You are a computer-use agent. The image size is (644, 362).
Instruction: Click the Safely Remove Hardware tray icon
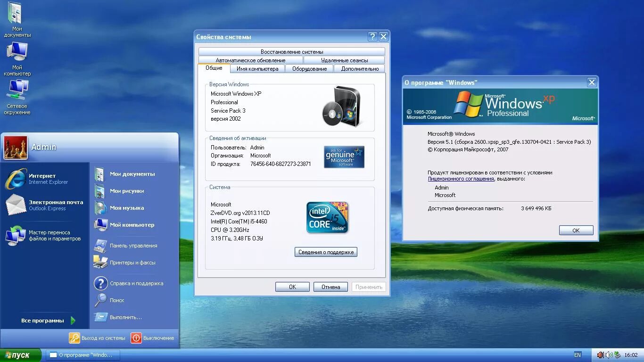coord(617,355)
